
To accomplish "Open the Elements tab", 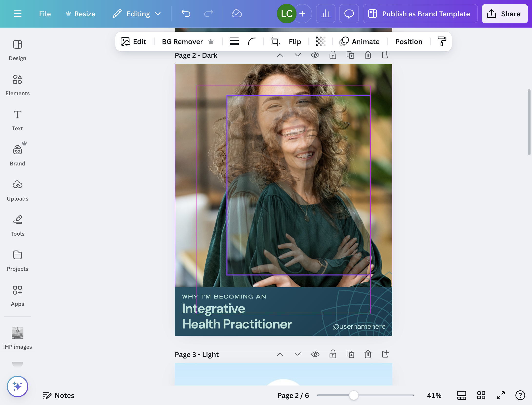I will point(18,86).
